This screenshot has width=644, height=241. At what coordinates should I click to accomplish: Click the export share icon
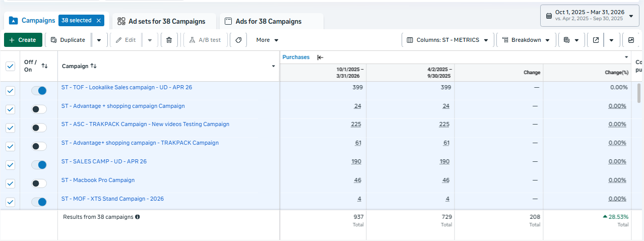click(x=596, y=40)
